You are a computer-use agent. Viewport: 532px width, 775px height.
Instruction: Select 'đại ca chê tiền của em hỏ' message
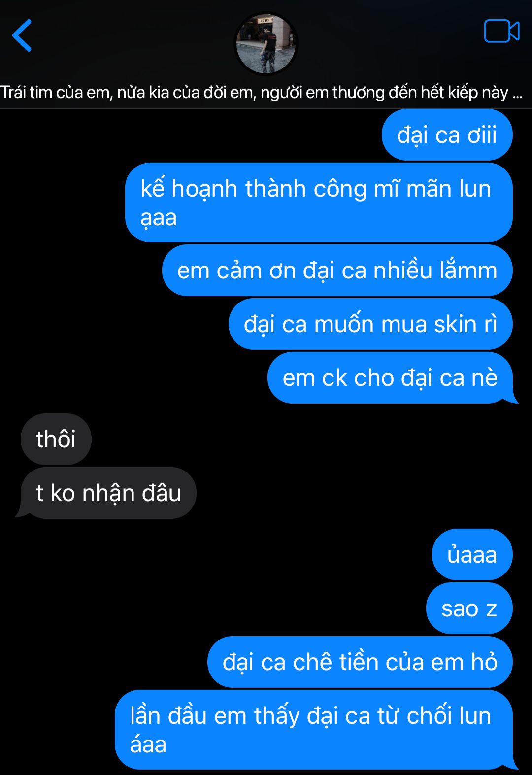[360, 662]
